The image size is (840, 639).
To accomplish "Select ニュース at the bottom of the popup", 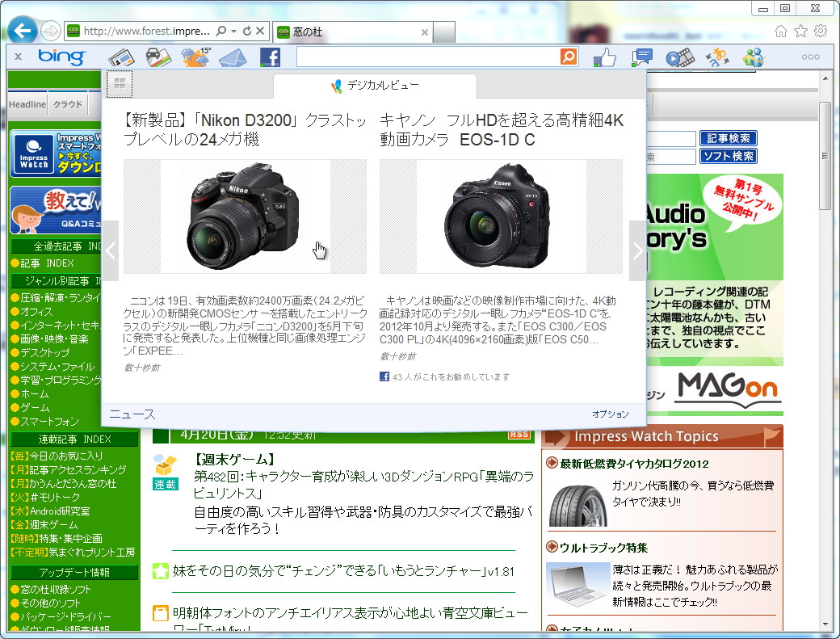I will (132, 414).
